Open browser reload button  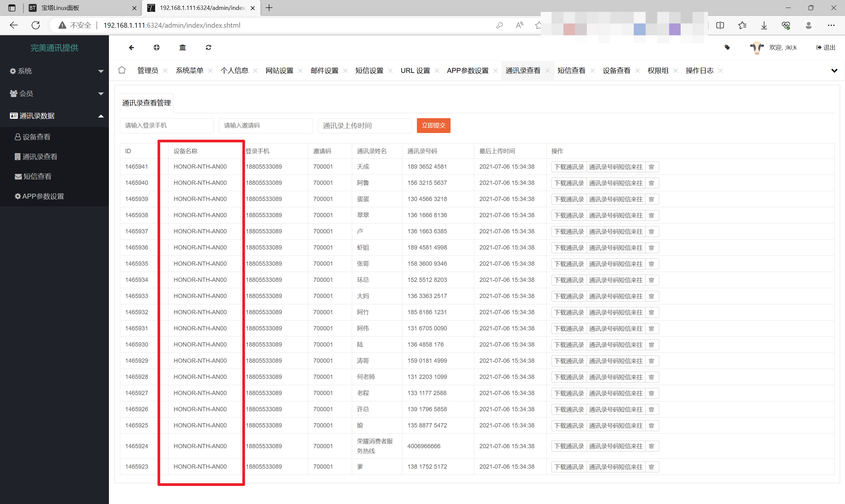(x=36, y=25)
